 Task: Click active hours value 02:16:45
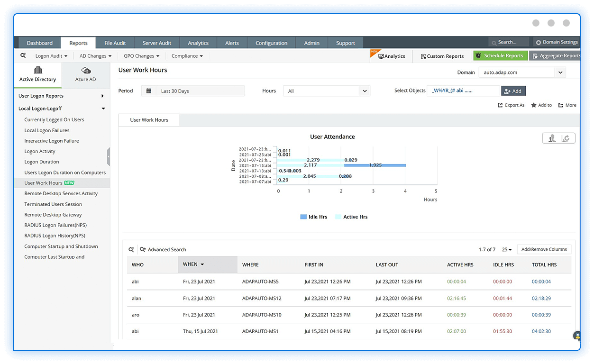(x=457, y=298)
